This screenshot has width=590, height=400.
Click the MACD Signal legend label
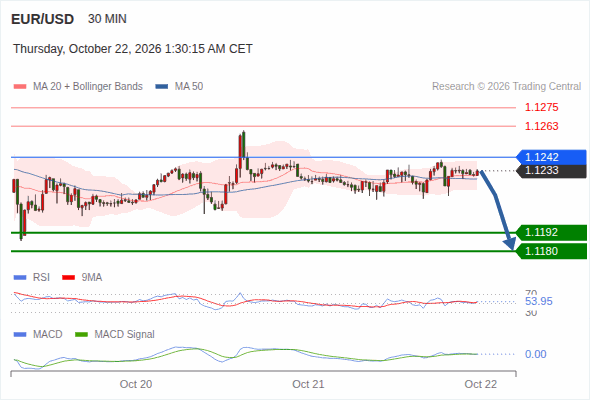point(125,335)
